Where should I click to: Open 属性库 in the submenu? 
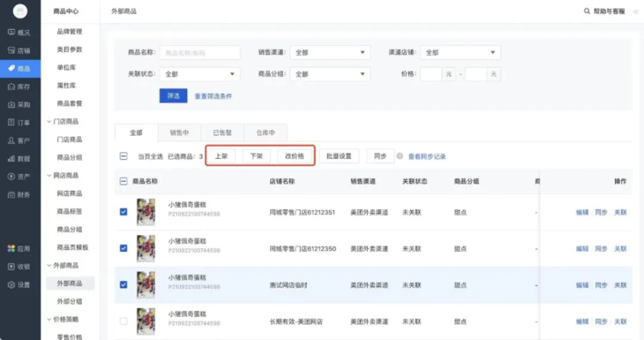tap(66, 86)
